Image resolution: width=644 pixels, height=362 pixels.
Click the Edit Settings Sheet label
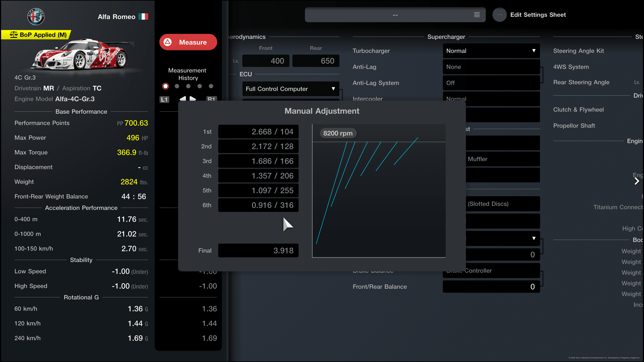538,15
